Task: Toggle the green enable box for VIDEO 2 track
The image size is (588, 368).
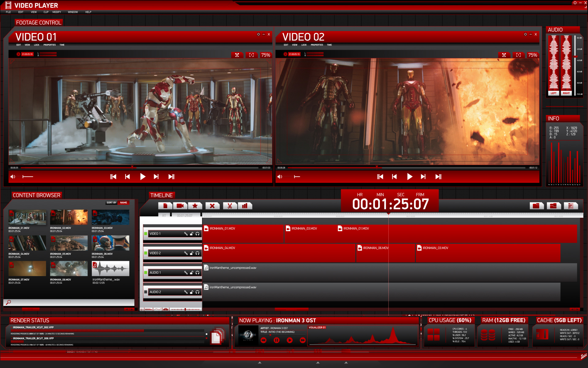Action: tap(146, 253)
